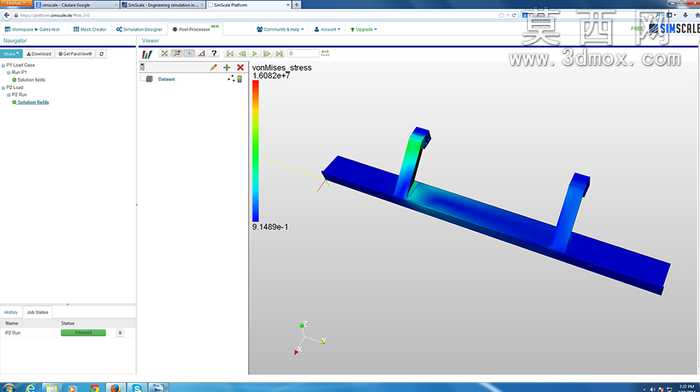Switch to the SimScale Engineering simulation browser tab
The height and width of the screenshot is (392, 700).
click(163, 4)
